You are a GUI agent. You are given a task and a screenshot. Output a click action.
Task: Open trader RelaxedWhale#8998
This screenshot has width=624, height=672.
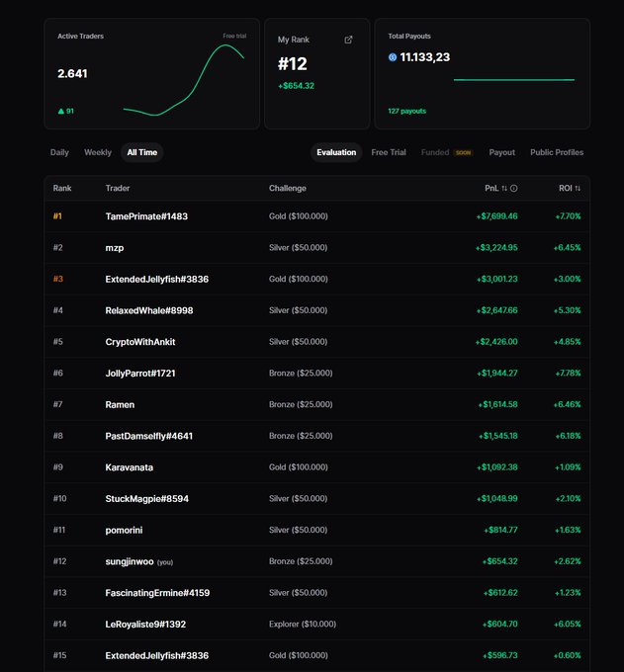pyautogui.click(x=149, y=310)
